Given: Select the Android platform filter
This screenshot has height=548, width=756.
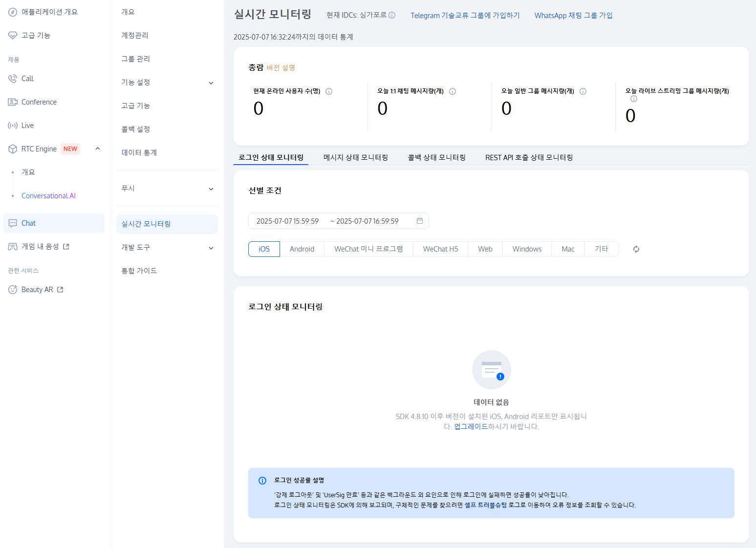Looking at the screenshot, I should (x=302, y=249).
